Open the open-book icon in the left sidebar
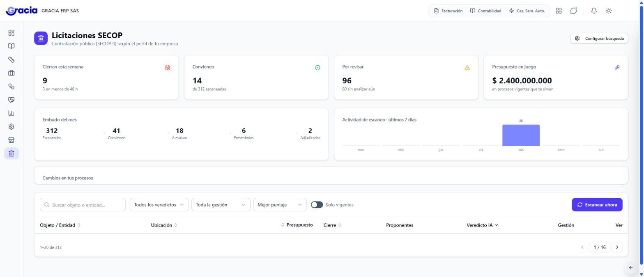 (11, 46)
